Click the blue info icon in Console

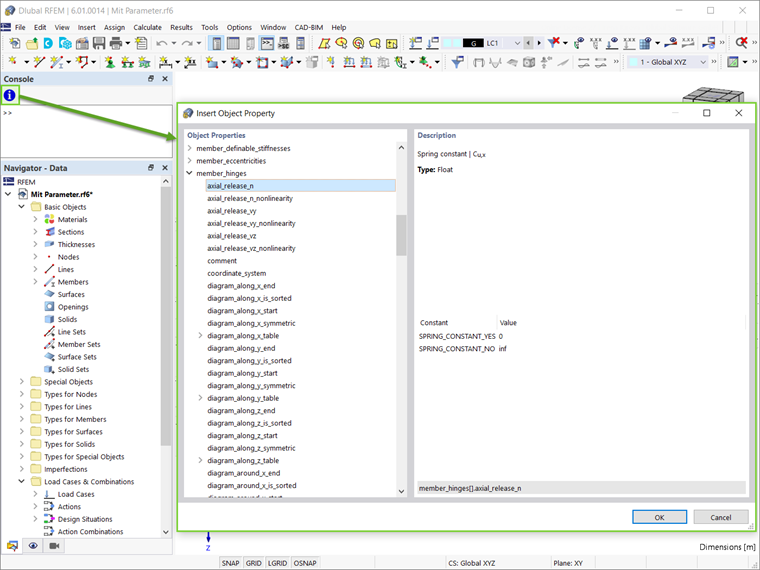tap(10, 95)
